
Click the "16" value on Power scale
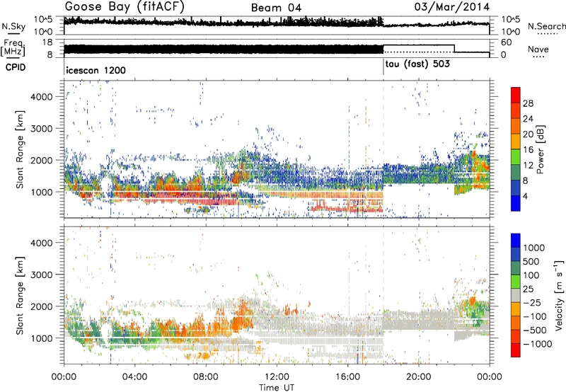coord(528,150)
